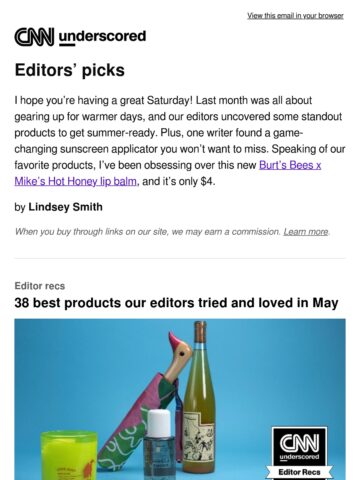360x480 pixels.
Task: Click the blue product hero image
Action: 180,399
